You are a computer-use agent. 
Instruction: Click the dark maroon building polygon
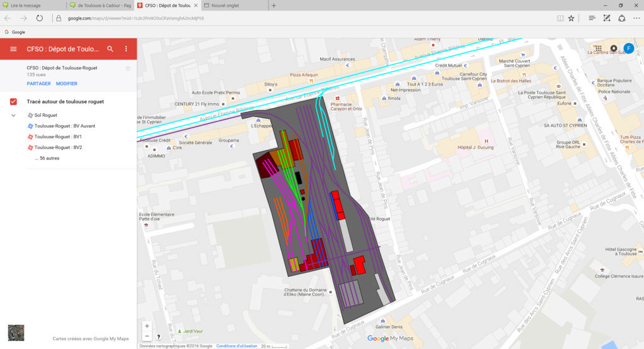pyautogui.click(x=267, y=165)
